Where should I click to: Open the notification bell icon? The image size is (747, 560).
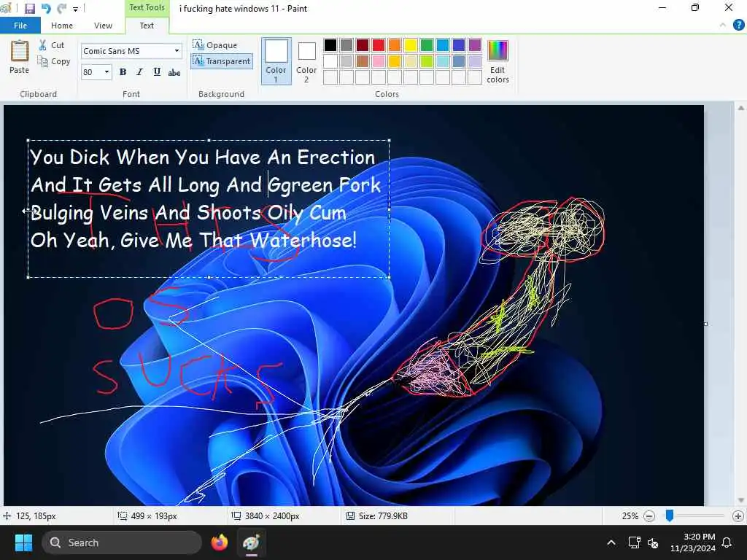727,542
